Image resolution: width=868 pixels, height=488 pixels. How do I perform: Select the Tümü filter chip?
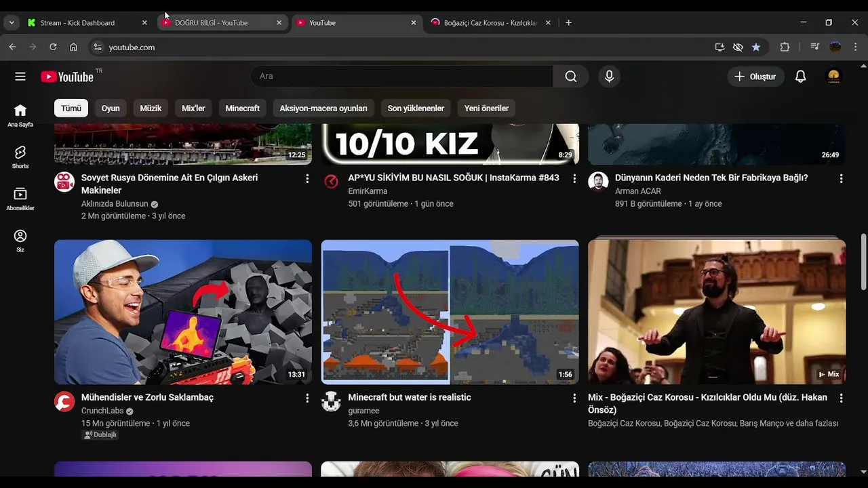(x=71, y=108)
